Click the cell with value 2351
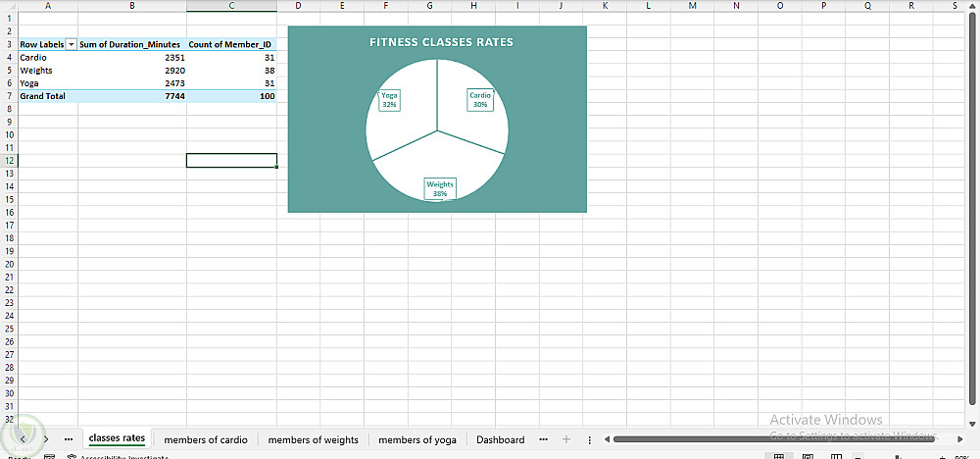980x459 pixels. pyautogui.click(x=132, y=58)
